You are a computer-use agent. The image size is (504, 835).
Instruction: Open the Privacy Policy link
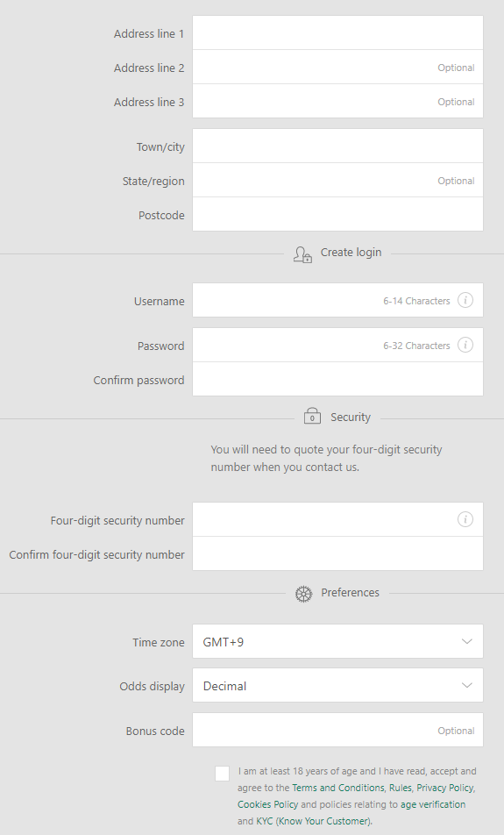[445, 788]
